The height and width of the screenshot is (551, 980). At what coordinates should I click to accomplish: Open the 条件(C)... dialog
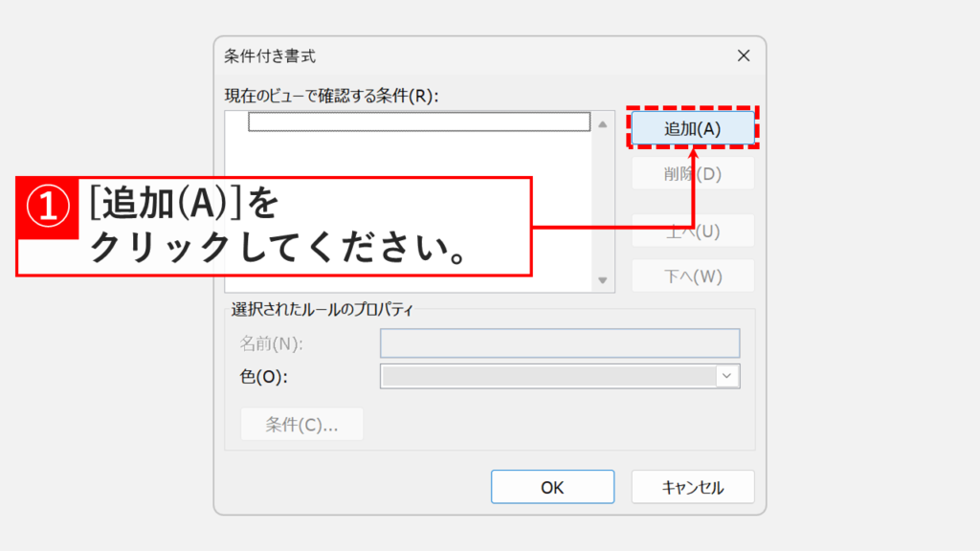pyautogui.click(x=301, y=424)
